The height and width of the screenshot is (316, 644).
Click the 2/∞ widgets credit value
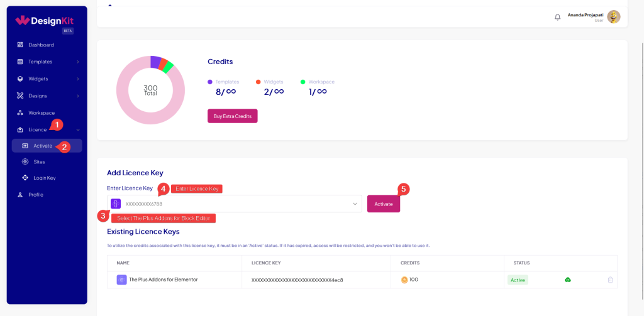click(x=274, y=92)
